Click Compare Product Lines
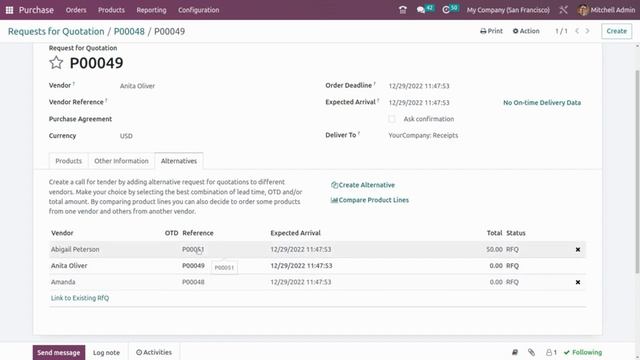This screenshot has width=640, height=360. [x=370, y=200]
